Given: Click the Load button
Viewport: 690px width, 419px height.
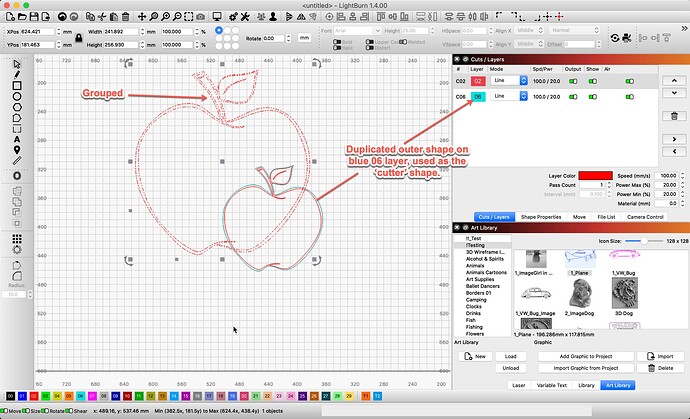Looking at the screenshot, I should point(510,357).
